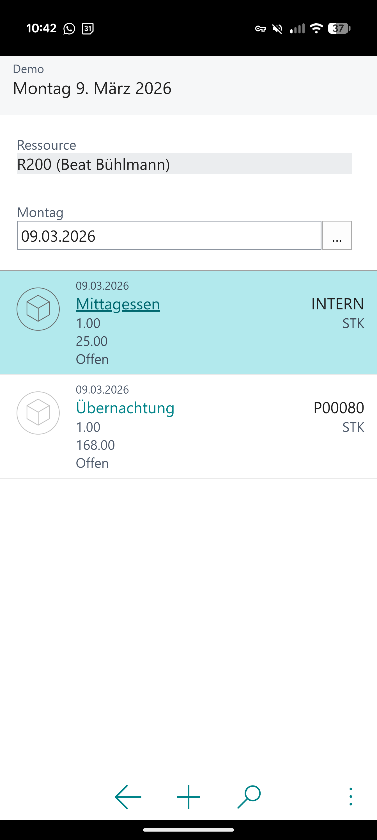The width and height of the screenshot is (377, 840).
Task: Add a new entry with plus icon
Action: click(188, 797)
